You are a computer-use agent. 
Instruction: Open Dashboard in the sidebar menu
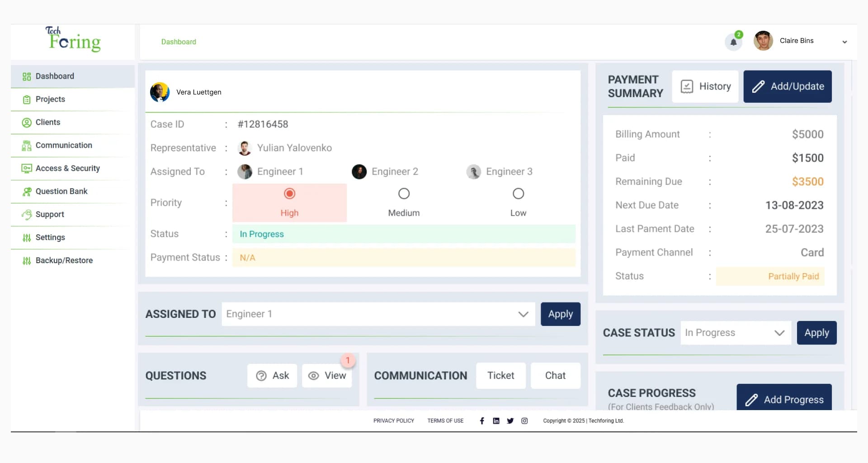pos(73,76)
